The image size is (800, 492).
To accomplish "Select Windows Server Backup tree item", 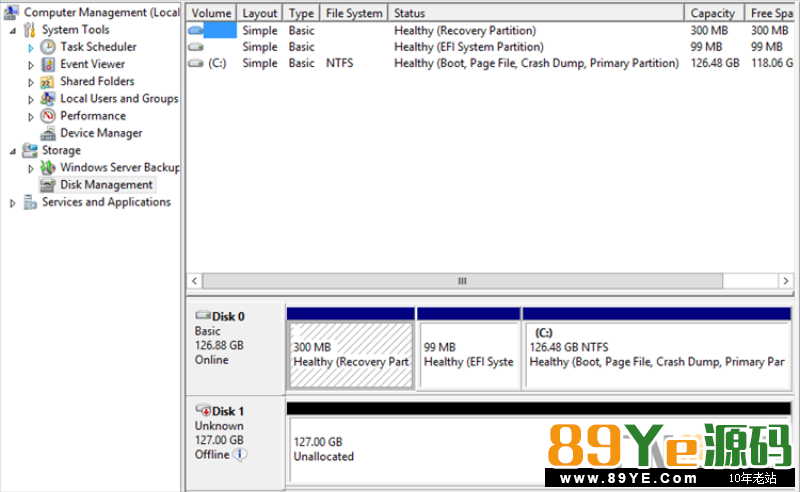I will 120,167.
